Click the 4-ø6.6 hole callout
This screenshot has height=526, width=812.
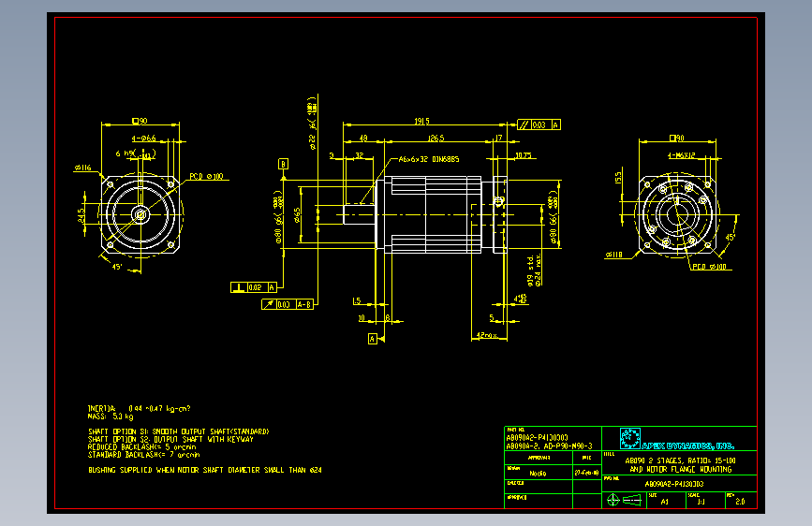pyautogui.click(x=143, y=139)
